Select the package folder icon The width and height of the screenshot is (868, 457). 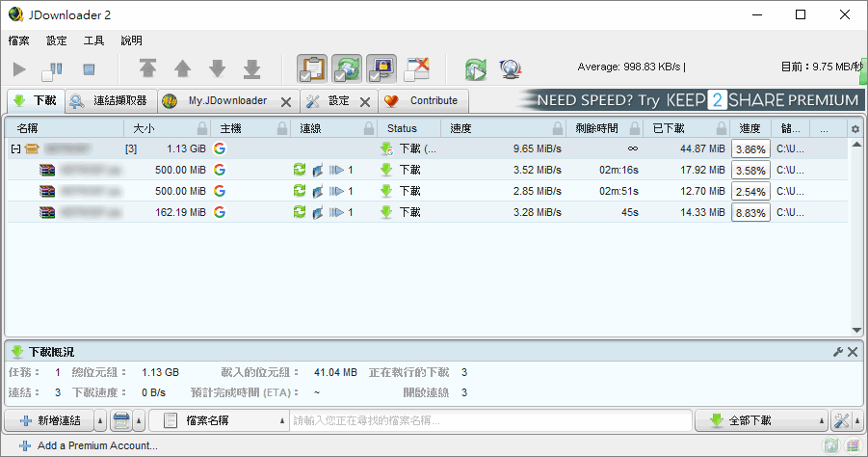32,148
